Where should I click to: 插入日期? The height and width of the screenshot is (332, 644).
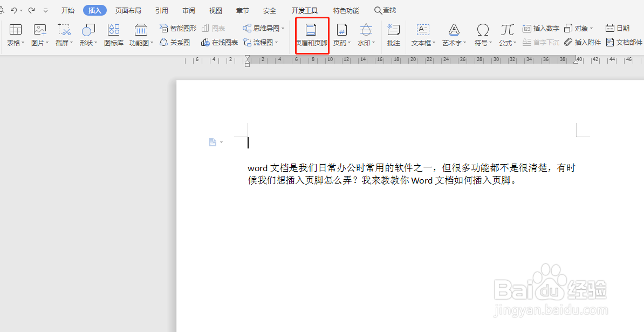[x=618, y=28]
